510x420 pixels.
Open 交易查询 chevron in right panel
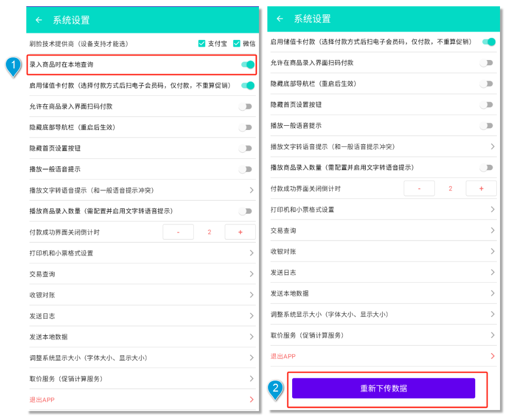[x=493, y=231]
